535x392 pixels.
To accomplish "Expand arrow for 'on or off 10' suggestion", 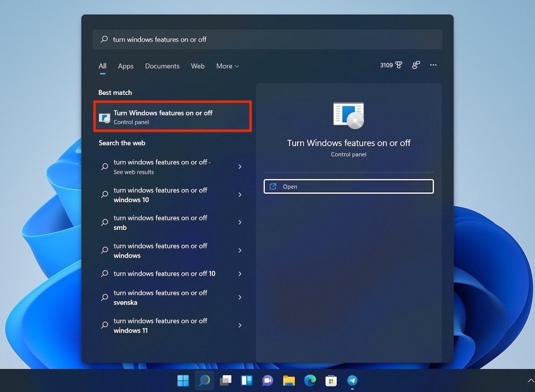I will [240, 273].
